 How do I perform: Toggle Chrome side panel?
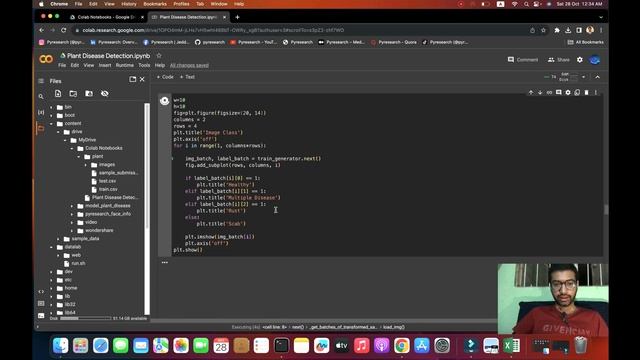point(579,30)
